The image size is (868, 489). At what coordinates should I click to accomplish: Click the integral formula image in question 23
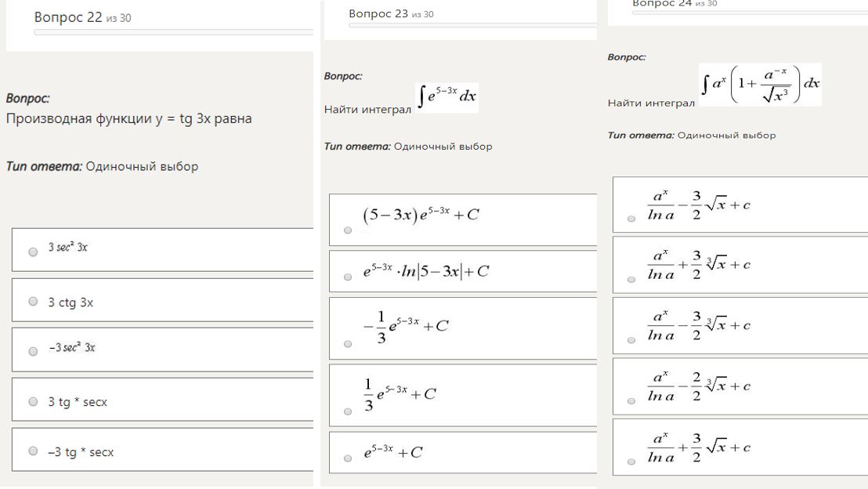pos(447,97)
